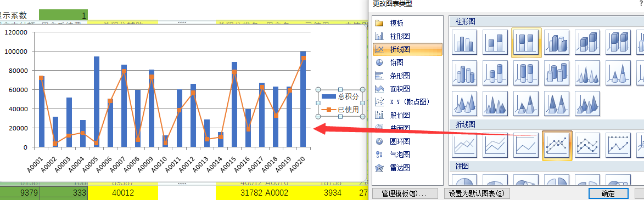Image resolution: width=644 pixels, height=200 pixels.
Task: Select the 总积分 legend entry
Action: coord(340,97)
